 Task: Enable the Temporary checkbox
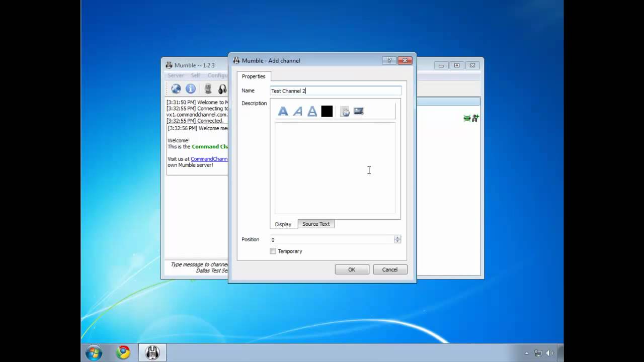point(273,251)
